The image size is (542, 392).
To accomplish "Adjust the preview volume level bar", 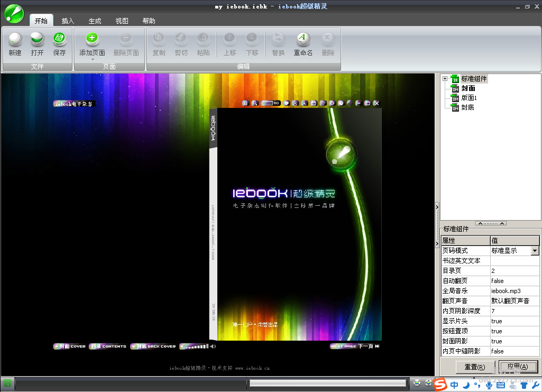I will [x=195, y=347].
